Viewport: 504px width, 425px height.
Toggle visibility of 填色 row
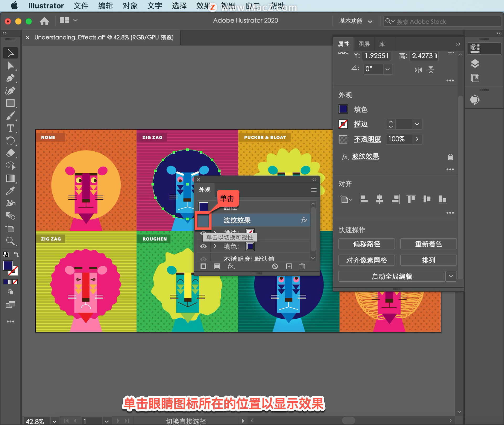[203, 246]
